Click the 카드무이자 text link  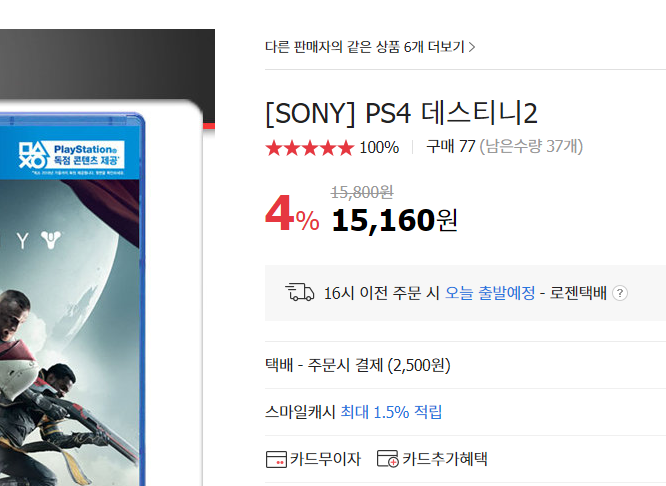325,459
